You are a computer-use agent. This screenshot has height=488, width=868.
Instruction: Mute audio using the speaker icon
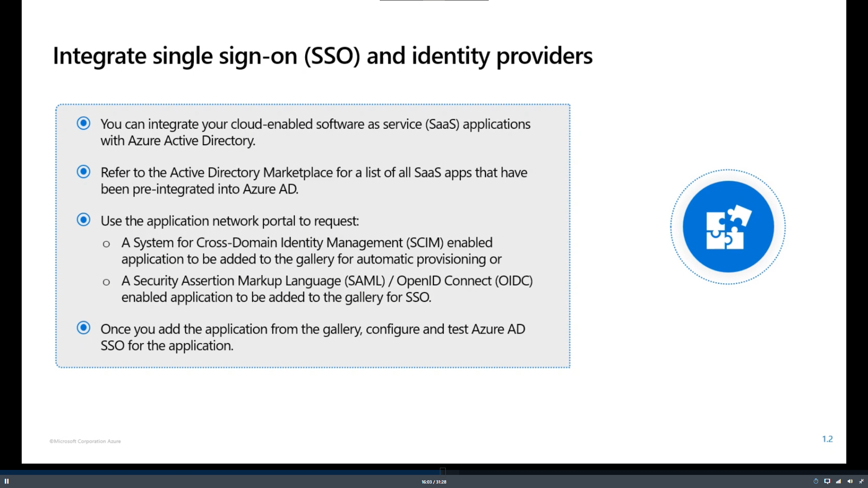(x=850, y=481)
